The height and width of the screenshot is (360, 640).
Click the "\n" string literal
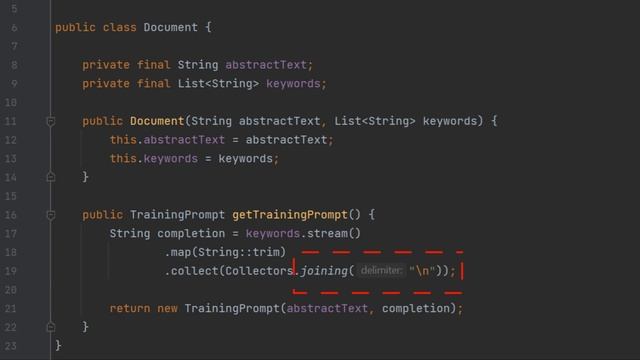point(422,271)
